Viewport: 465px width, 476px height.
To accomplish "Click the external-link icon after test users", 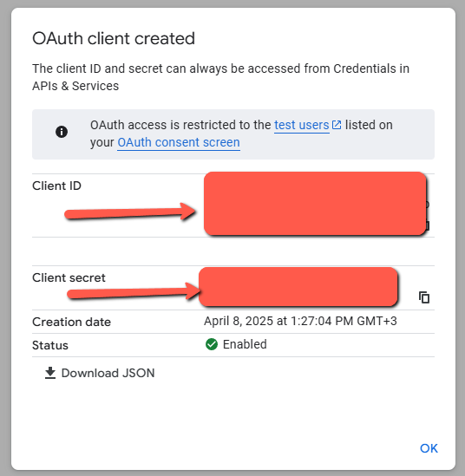I will (x=337, y=125).
